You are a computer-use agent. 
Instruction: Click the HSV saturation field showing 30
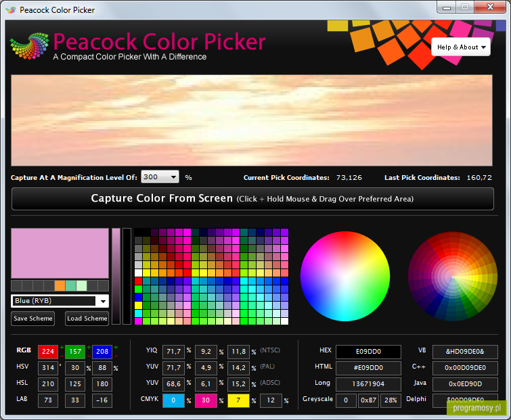click(75, 368)
